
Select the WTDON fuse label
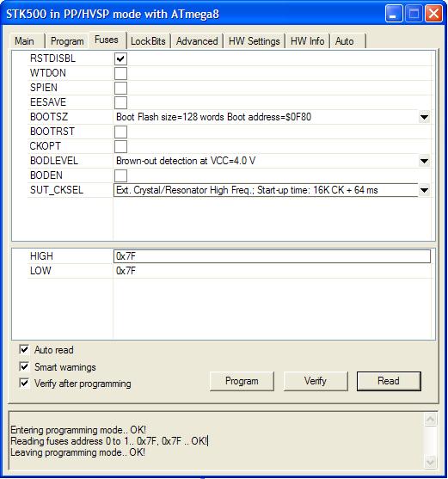pyautogui.click(x=48, y=73)
